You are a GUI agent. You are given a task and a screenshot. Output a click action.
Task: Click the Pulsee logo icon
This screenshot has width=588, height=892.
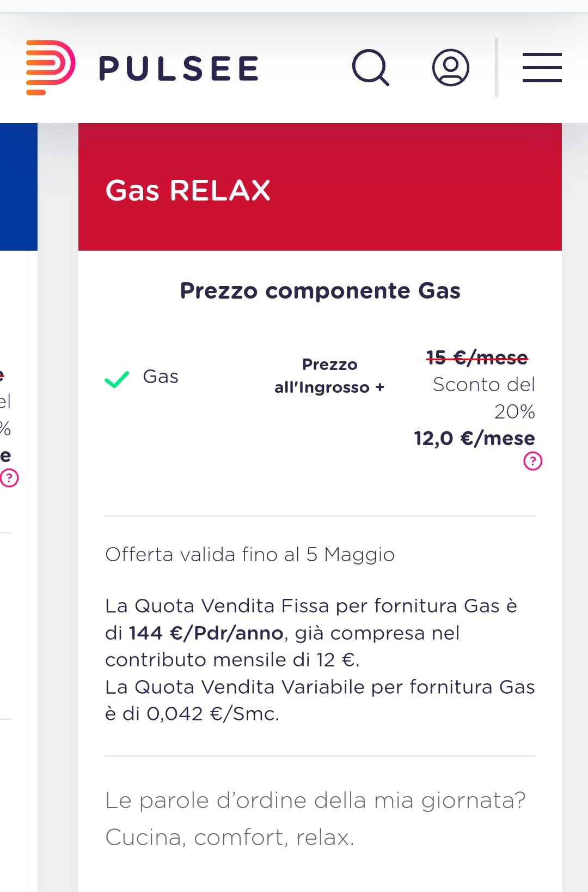(x=50, y=68)
